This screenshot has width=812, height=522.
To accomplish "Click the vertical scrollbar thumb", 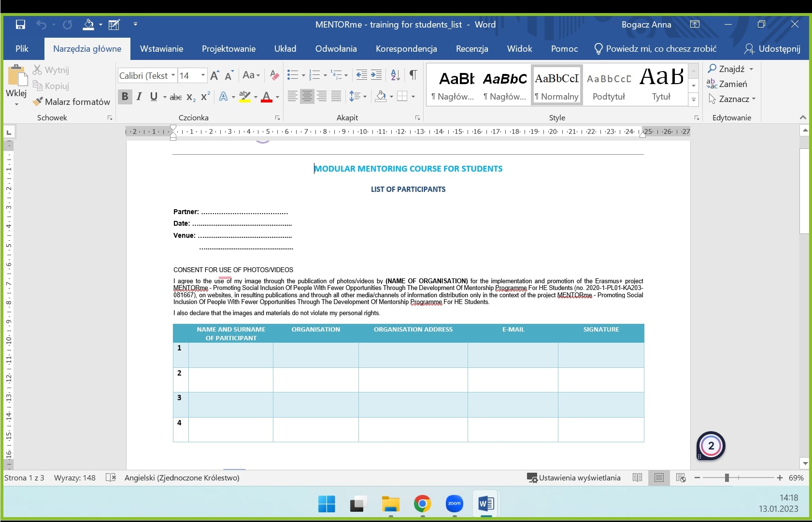I will (804, 191).
